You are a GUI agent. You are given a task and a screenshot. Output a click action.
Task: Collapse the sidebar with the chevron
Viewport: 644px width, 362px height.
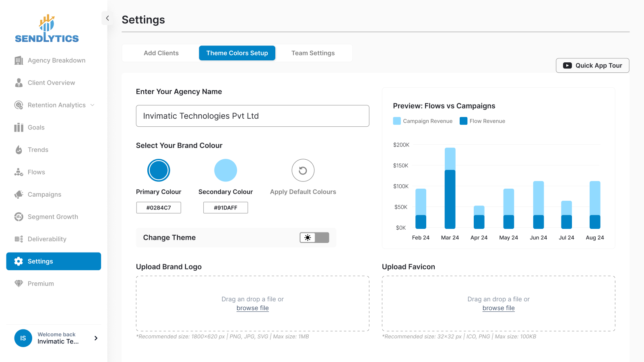pos(107,18)
